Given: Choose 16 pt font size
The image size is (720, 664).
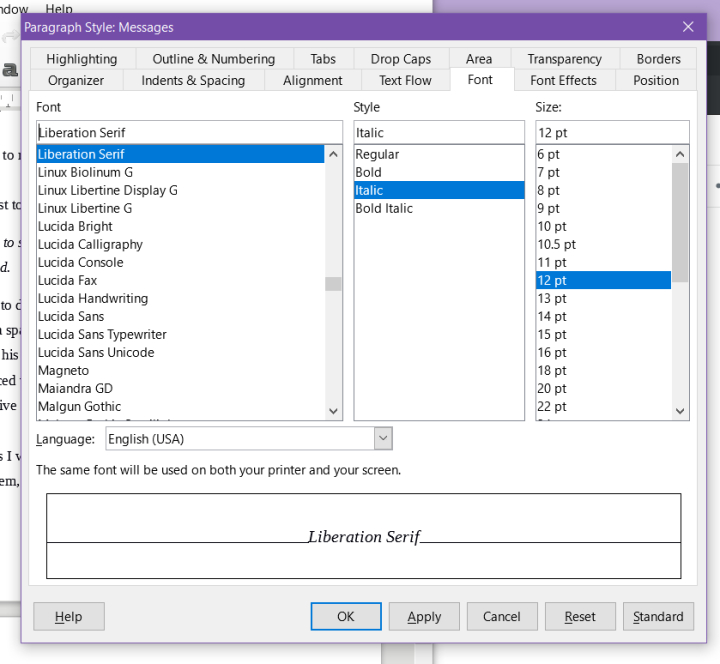Looking at the screenshot, I should point(603,352).
